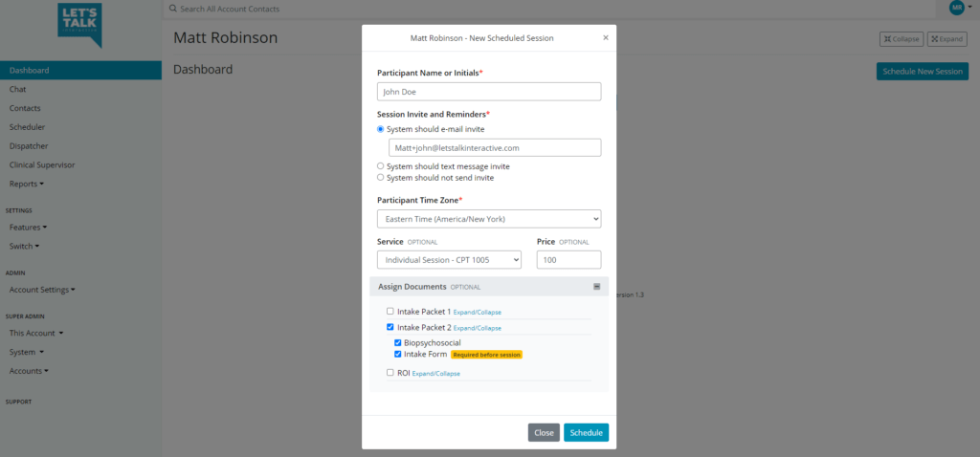Open the Participant Time Zone dropdown
Screen dimensions: 980x457
(x=489, y=219)
